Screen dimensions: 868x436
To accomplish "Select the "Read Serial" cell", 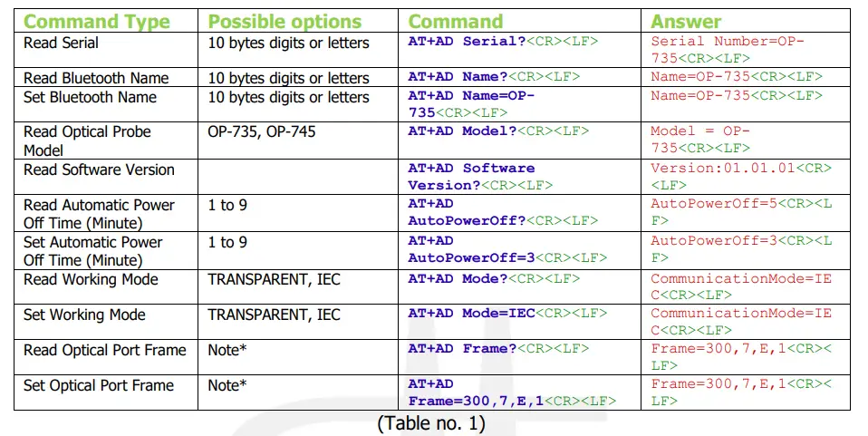I will [x=62, y=43].
